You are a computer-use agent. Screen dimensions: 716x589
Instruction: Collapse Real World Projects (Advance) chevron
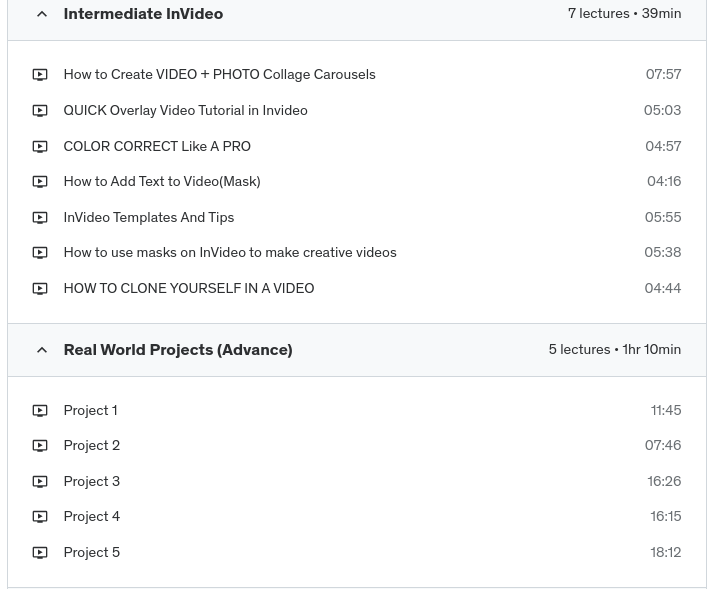[42, 350]
